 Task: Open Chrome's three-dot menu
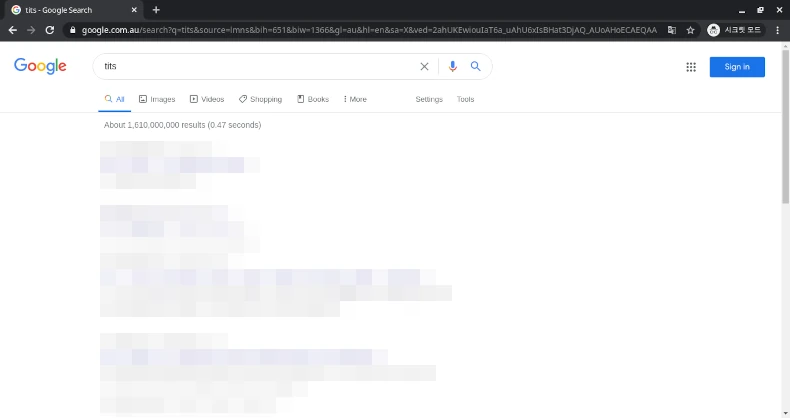pyautogui.click(x=777, y=30)
